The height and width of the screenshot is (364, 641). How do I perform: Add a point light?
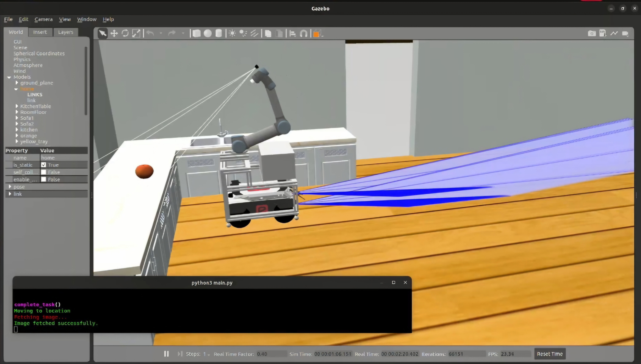point(232,34)
